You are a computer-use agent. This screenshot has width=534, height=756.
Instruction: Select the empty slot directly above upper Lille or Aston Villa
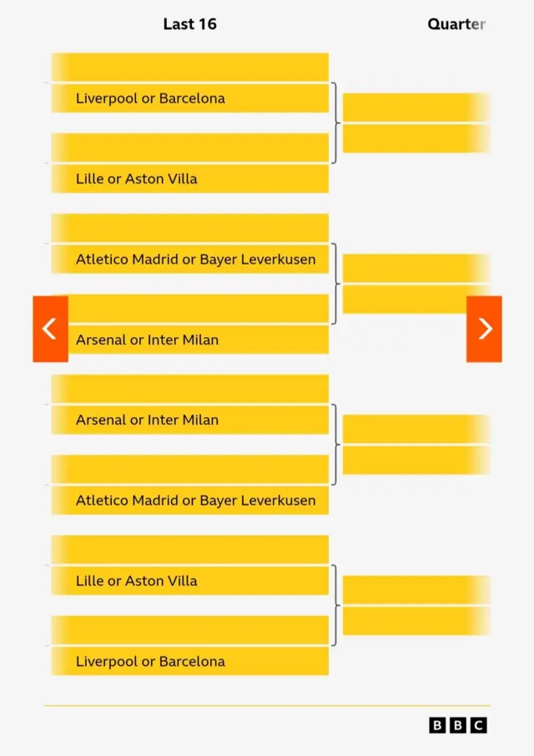coord(190,147)
